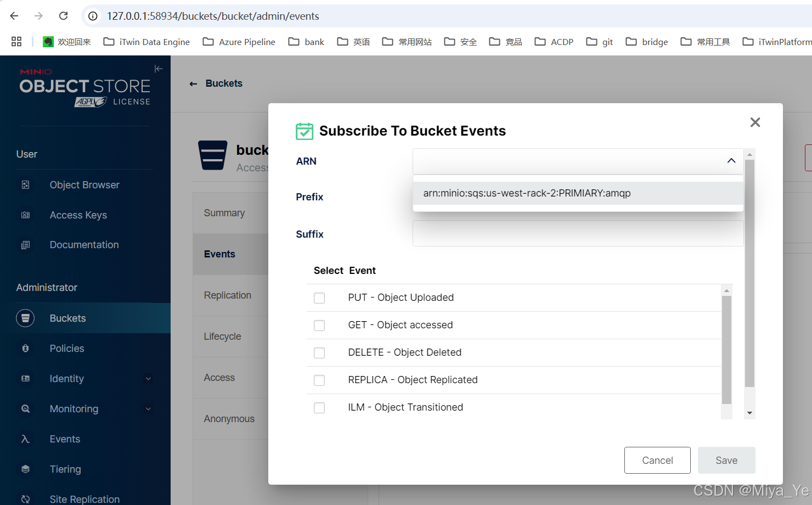Close the Subscribe To Bucket Events dialog
Viewport: 812px width, 505px height.
click(x=755, y=122)
